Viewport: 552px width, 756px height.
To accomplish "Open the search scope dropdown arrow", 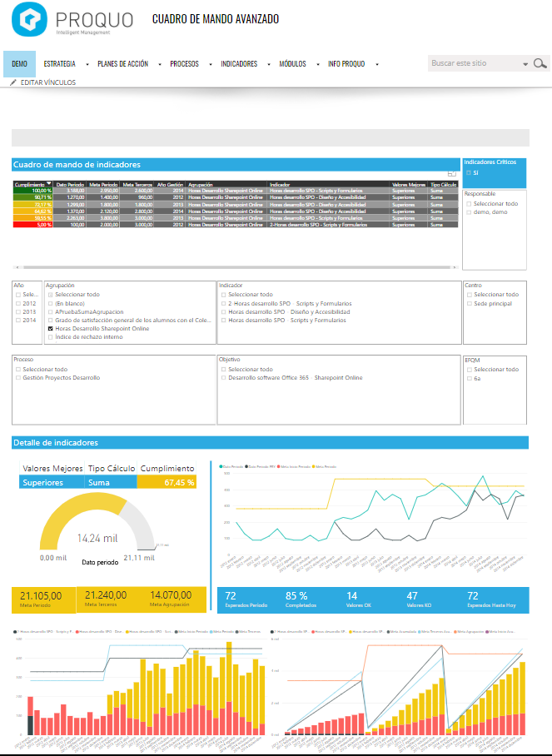I will point(525,64).
